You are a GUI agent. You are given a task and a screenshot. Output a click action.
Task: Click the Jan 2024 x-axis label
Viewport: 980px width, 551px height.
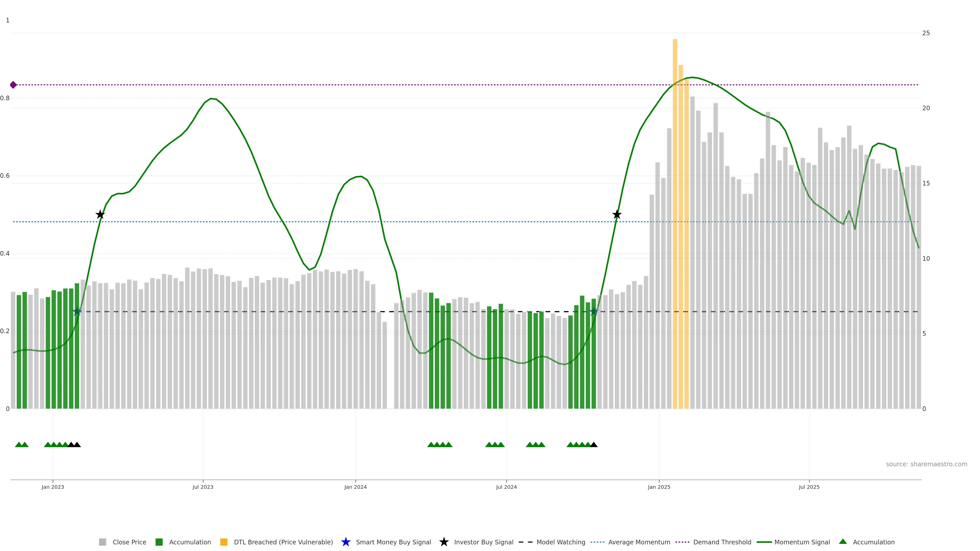coord(355,487)
